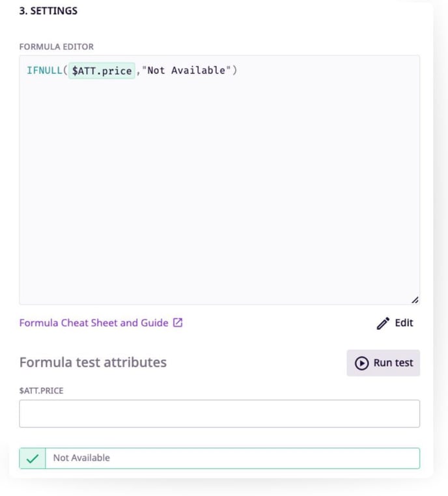This screenshot has width=448, height=496.
Task: Click the Not Available test result text
Action: click(81, 458)
